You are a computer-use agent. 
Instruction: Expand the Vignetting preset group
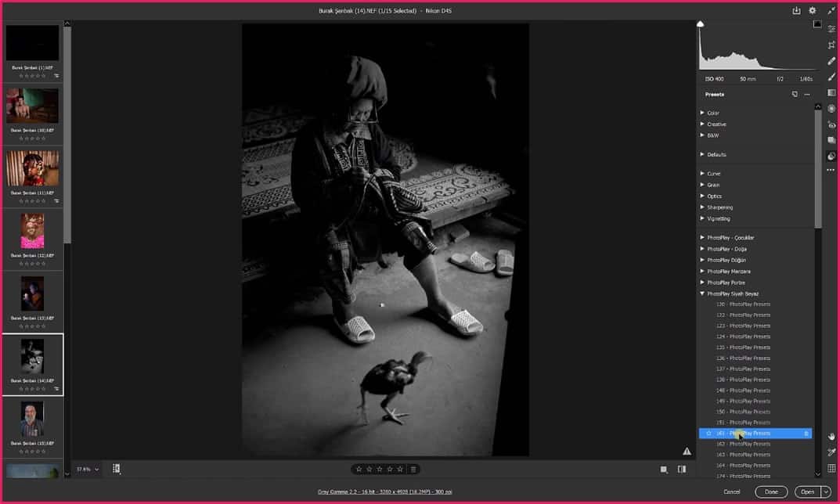701,218
